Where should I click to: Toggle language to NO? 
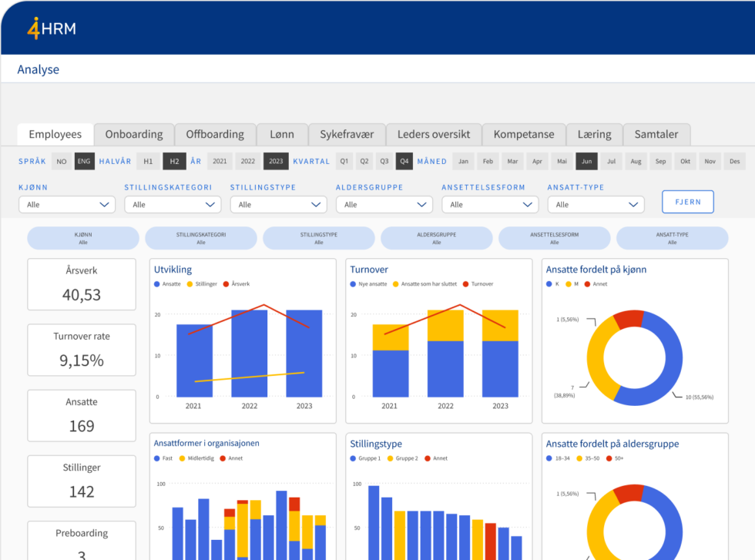tap(62, 162)
